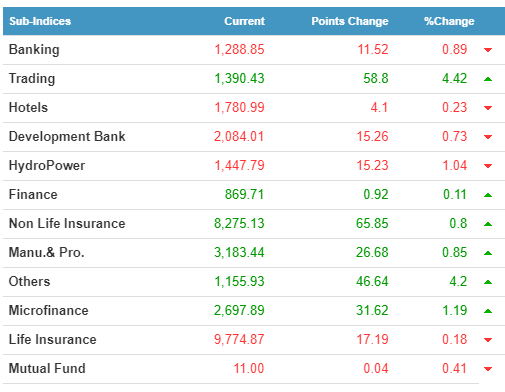
Task: Click the green up arrow for Trading
Action: tap(488, 79)
